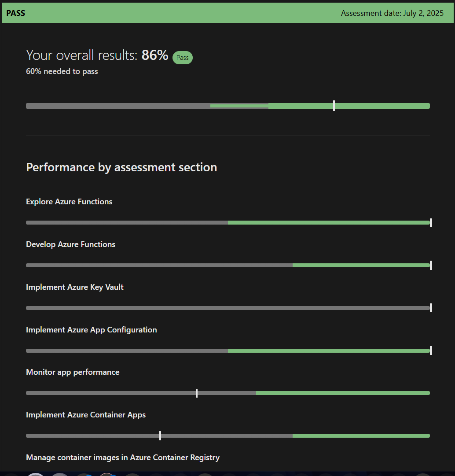The height and width of the screenshot is (476, 455).
Task: Click the green Pass badge beside 86%
Action: coord(182,58)
